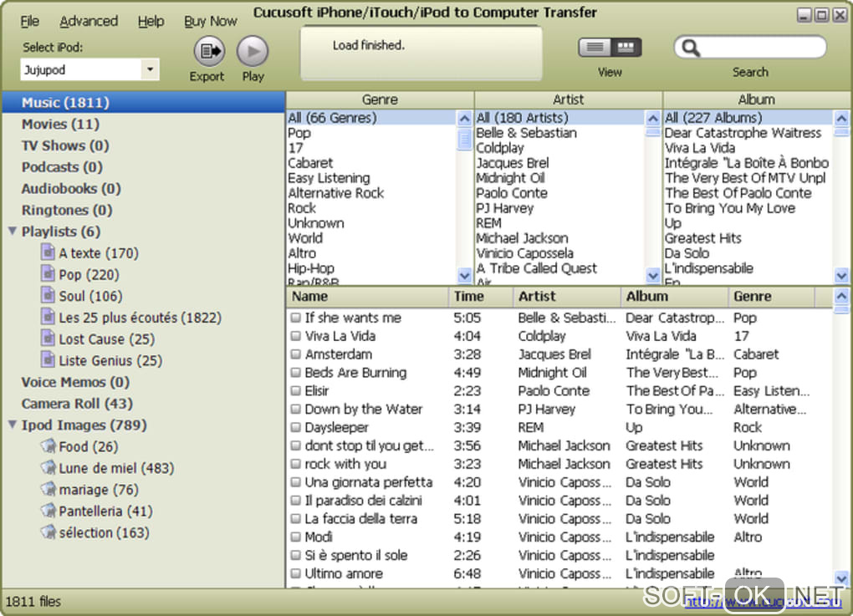Click inside the Search input field
This screenshot has width=853, height=616.
pyautogui.click(x=761, y=48)
